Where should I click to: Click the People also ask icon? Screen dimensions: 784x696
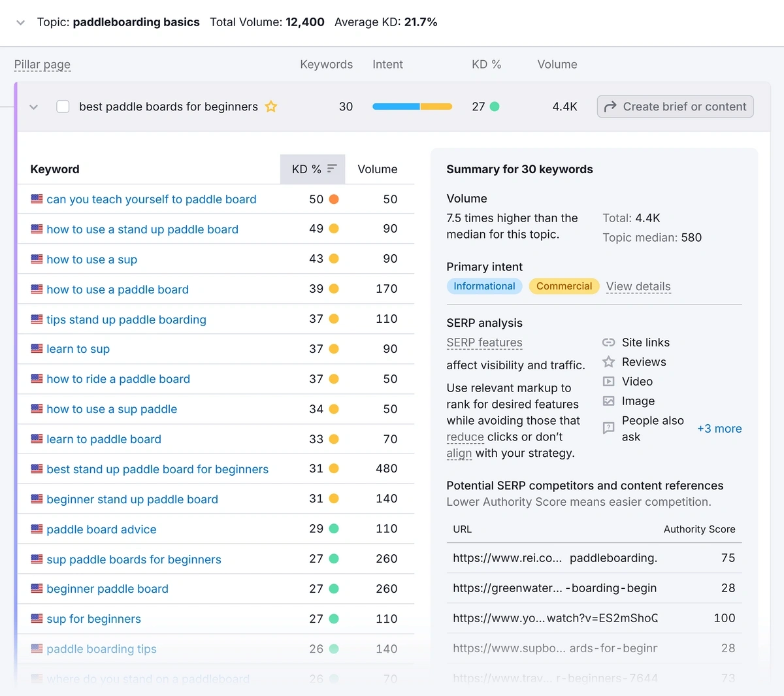608,429
